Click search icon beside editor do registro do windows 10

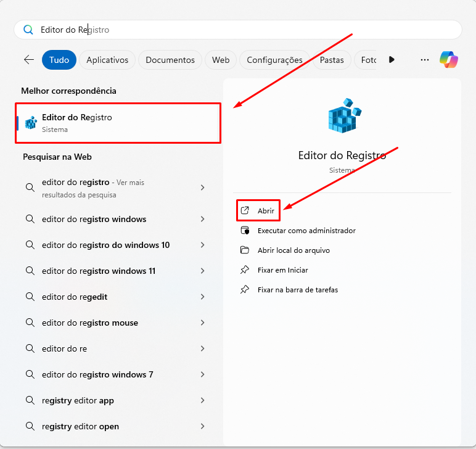click(x=30, y=245)
